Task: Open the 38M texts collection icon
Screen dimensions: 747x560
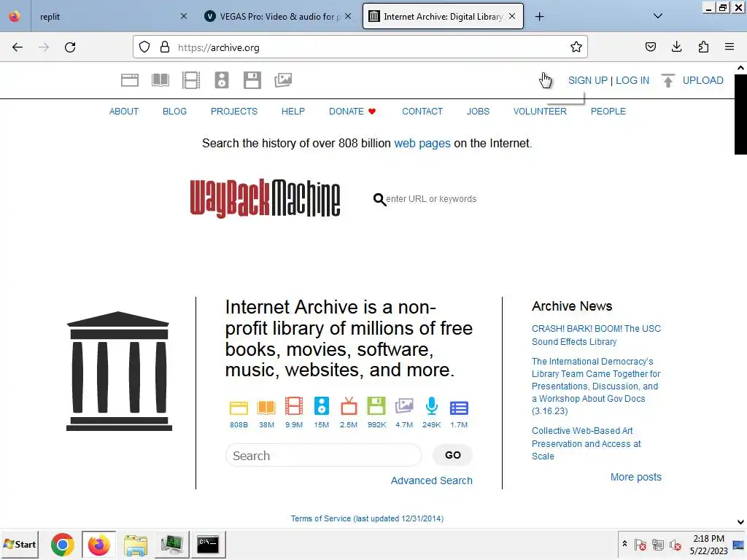Action: pos(266,407)
